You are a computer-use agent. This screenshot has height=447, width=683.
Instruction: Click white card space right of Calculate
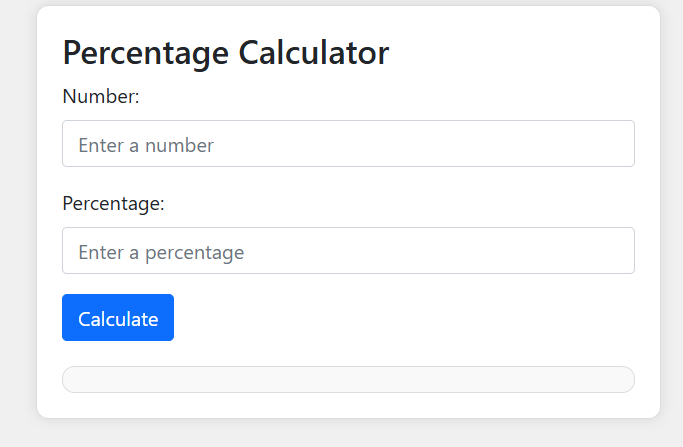coord(400,318)
